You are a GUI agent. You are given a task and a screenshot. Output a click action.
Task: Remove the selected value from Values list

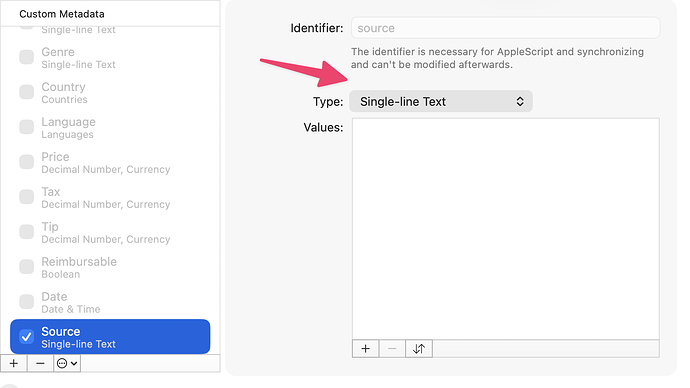[392, 349]
